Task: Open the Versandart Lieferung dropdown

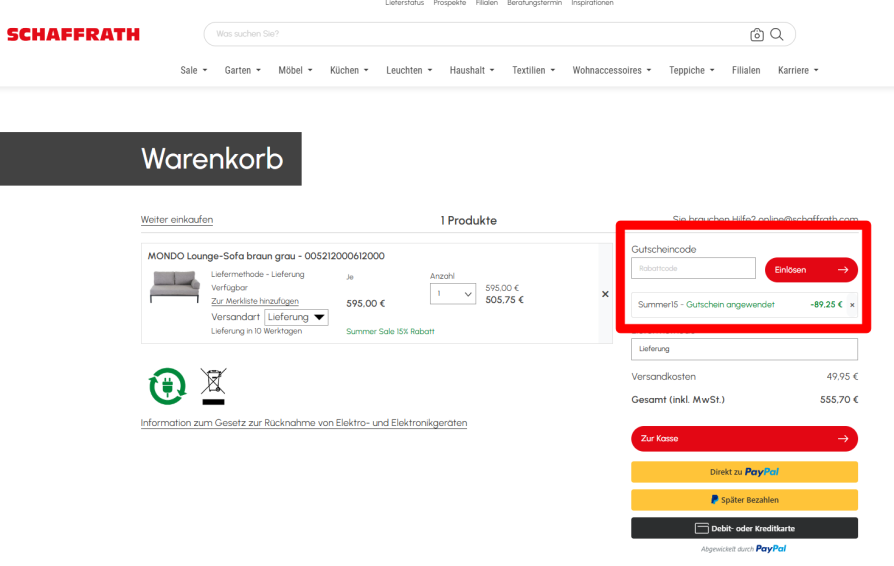Action: coord(296,317)
